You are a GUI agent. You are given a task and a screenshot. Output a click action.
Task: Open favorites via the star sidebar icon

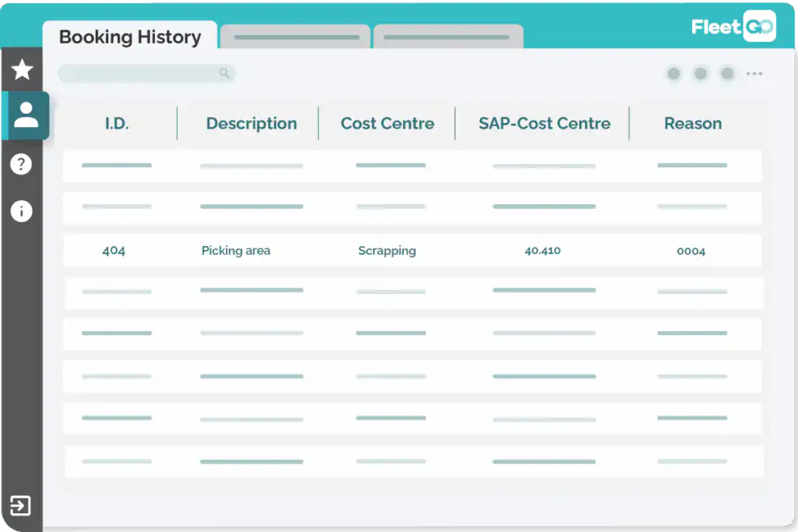click(22, 69)
